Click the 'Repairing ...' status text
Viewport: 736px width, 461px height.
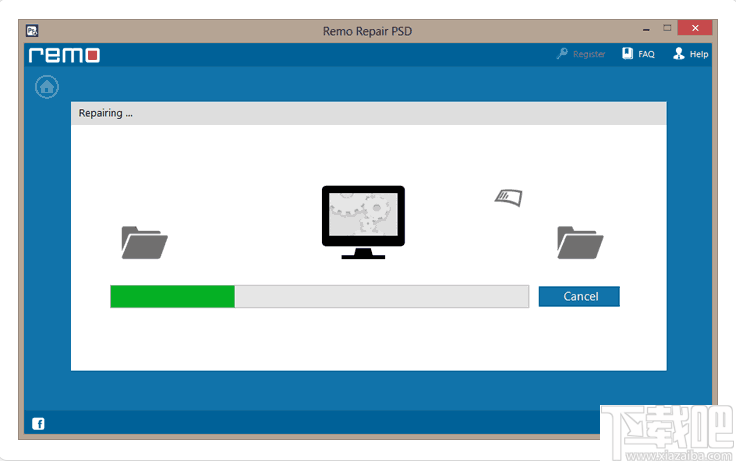106,113
